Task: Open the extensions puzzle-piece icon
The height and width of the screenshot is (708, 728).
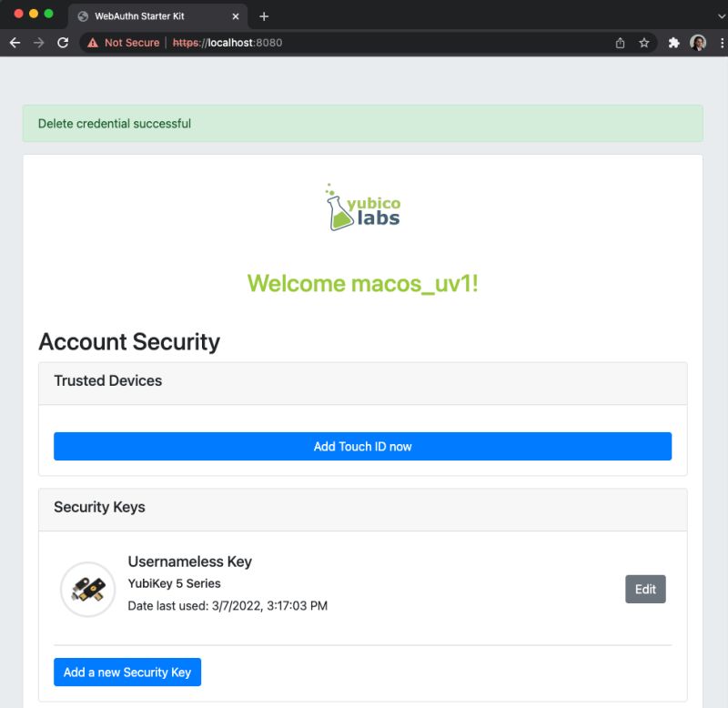Action: click(673, 42)
